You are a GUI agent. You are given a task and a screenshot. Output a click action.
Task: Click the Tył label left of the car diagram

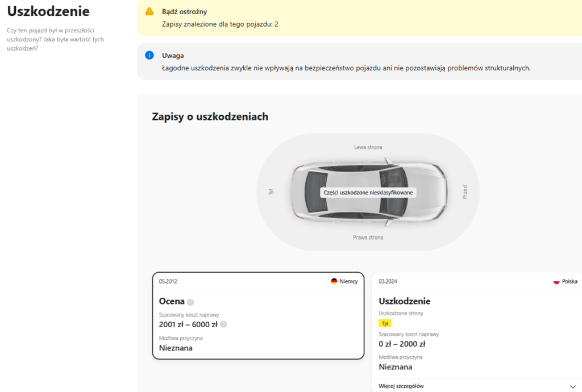pos(271,193)
